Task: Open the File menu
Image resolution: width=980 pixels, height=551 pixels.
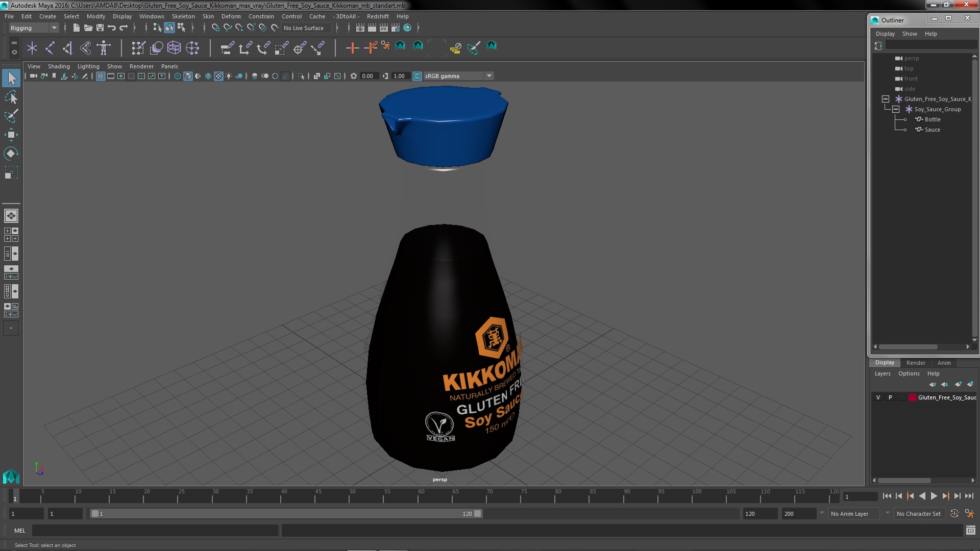Action: coord(9,16)
